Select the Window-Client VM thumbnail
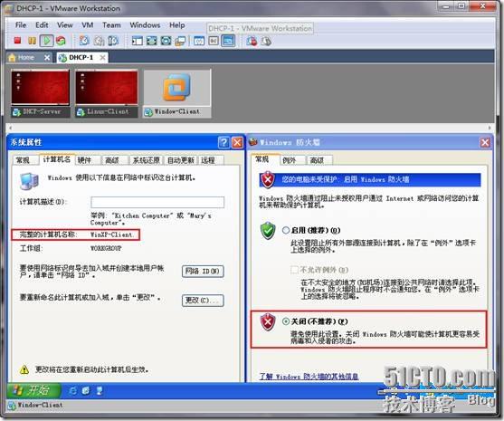 click(x=177, y=93)
